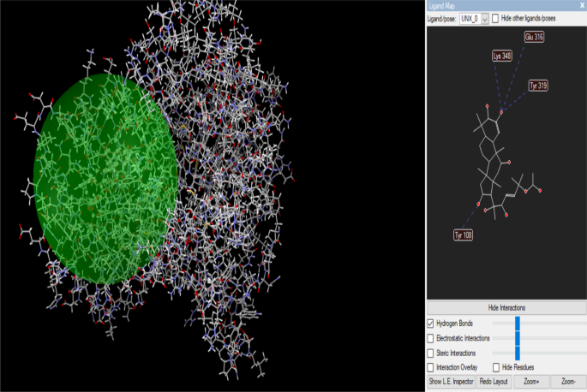This screenshot has height=392, width=587.
Task: Toggle the Interaction Overlay checkbox
Action: click(431, 367)
